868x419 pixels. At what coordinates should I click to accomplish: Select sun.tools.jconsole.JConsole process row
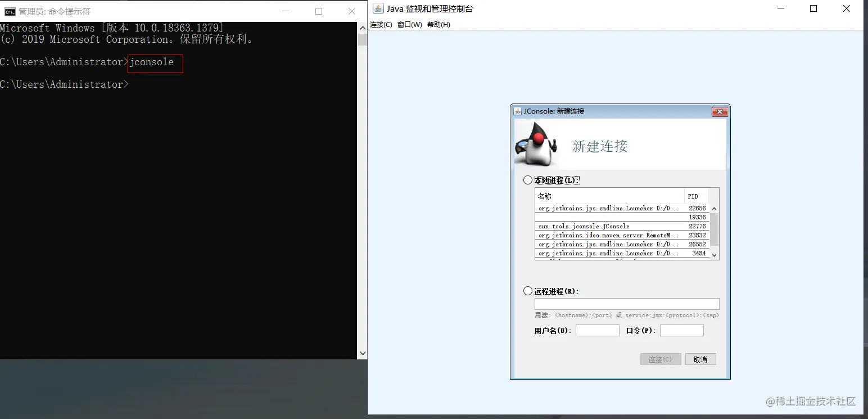coord(622,226)
